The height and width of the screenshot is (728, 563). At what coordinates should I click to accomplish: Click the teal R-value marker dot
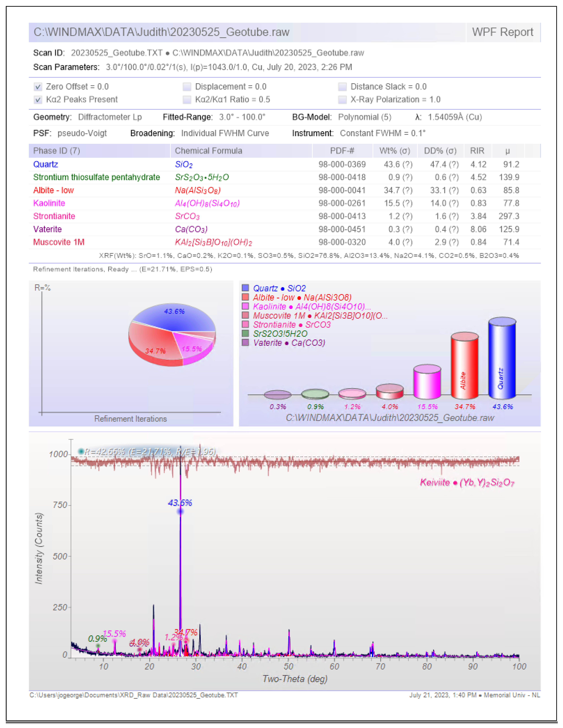(x=81, y=451)
